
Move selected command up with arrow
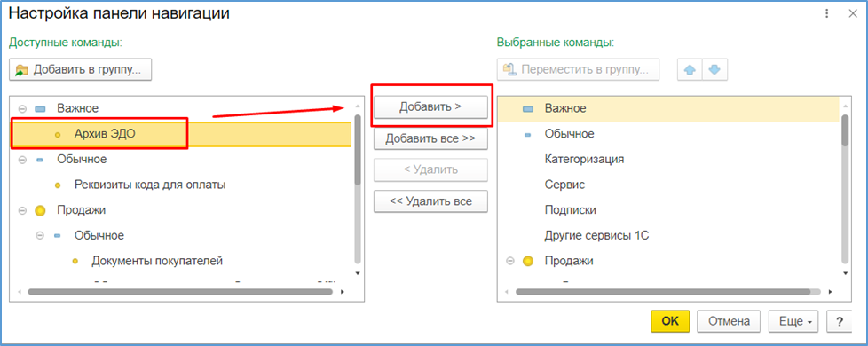pyautogui.click(x=690, y=70)
